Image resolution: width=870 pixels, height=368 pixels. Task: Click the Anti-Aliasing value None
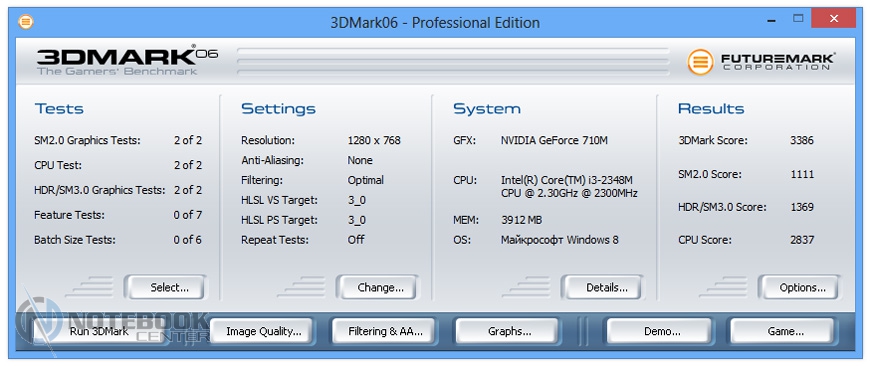360,160
